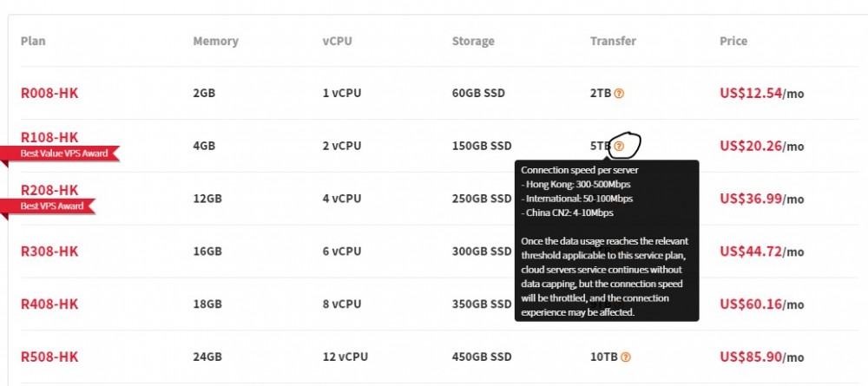868x386 pixels.
Task: Open the R108-HK plan link
Action: 49,137
